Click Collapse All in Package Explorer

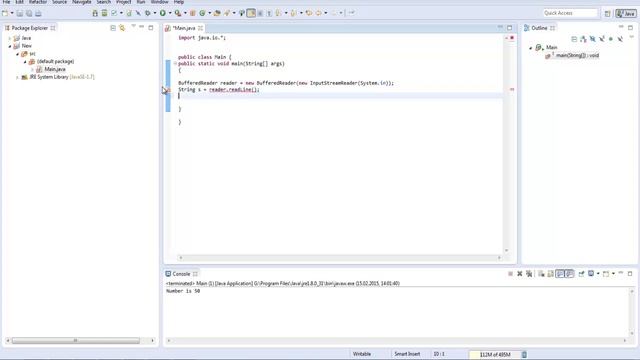113,28
